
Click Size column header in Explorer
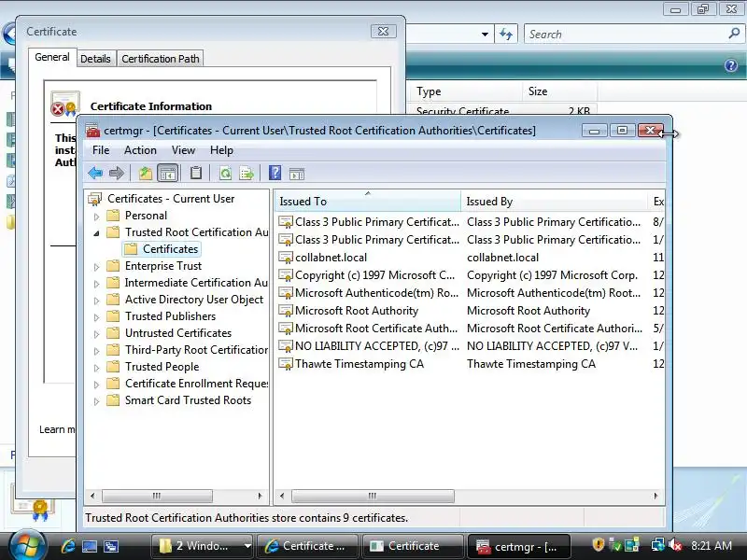click(x=558, y=91)
